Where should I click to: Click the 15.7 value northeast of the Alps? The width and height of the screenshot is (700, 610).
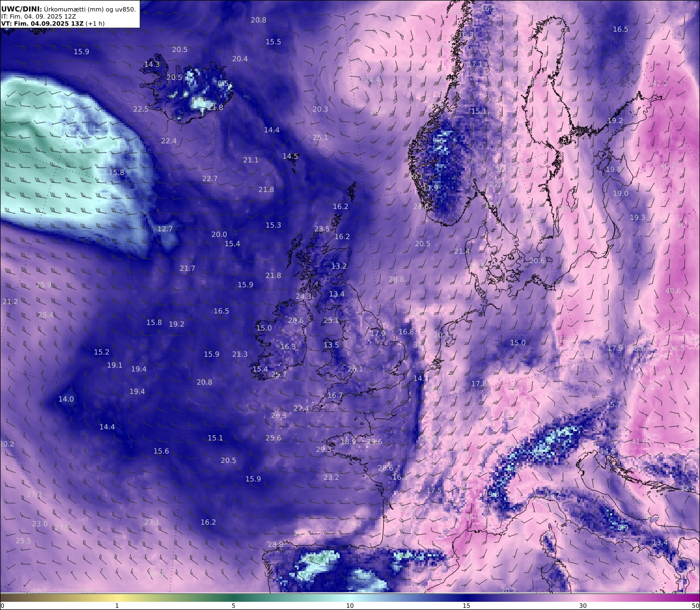[614, 404]
